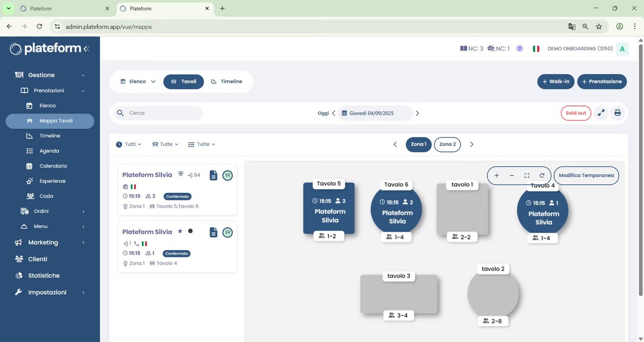Click the Prenotazione button
The width and height of the screenshot is (644, 342).
[x=602, y=82]
